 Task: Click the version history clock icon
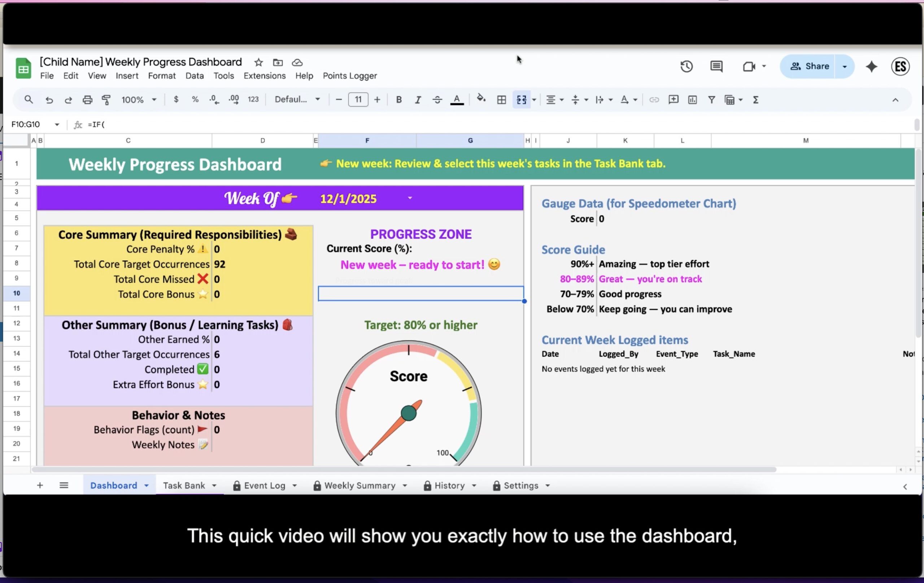pyautogui.click(x=687, y=66)
